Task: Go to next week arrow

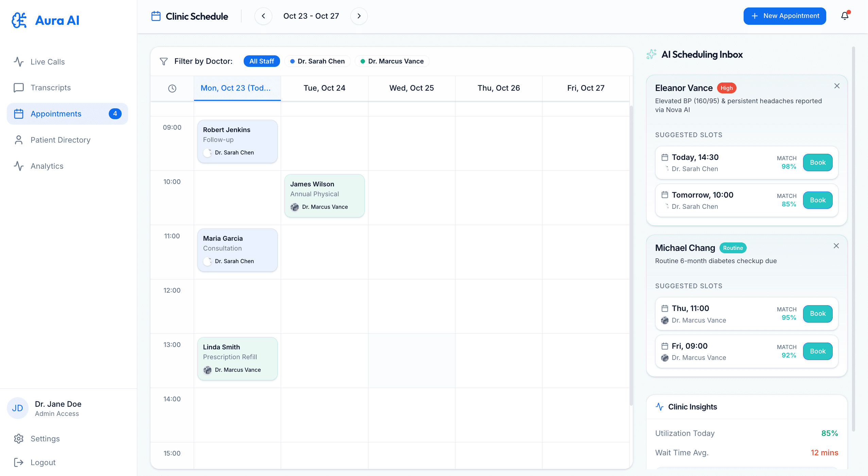Action: [359, 16]
